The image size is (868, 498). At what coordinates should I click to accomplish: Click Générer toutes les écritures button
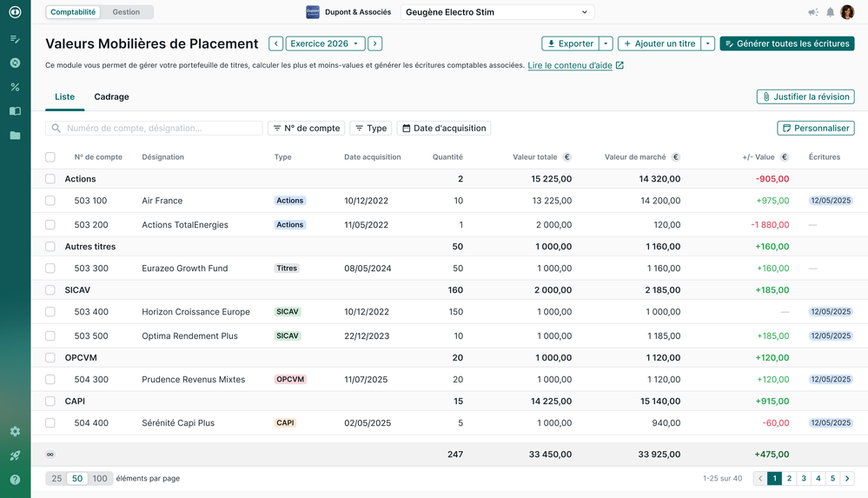(x=786, y=43)
